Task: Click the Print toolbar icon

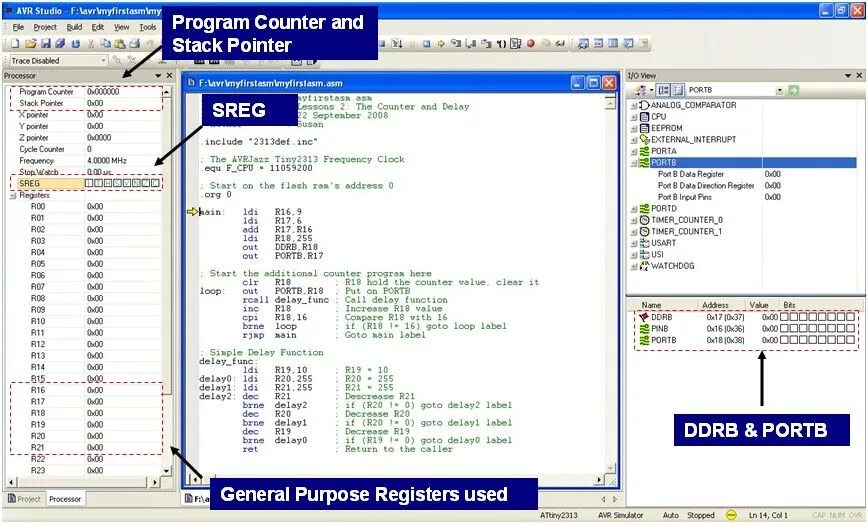Action: click(x=134, y=44)
